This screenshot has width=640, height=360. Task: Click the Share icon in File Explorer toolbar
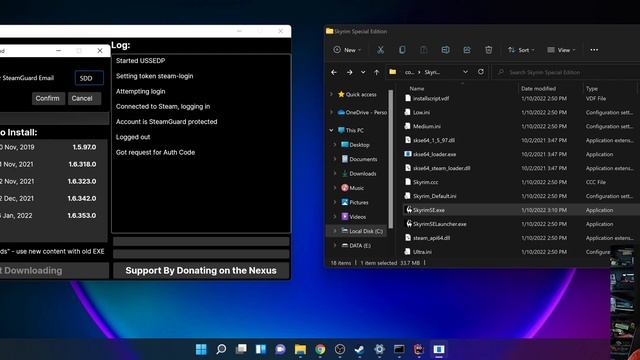point(467,50)
